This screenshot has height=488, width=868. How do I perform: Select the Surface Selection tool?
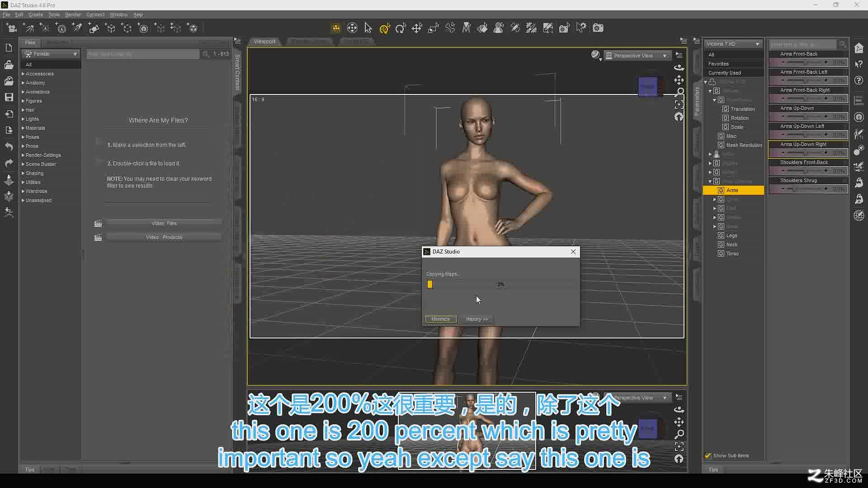[x=482, y=28]
